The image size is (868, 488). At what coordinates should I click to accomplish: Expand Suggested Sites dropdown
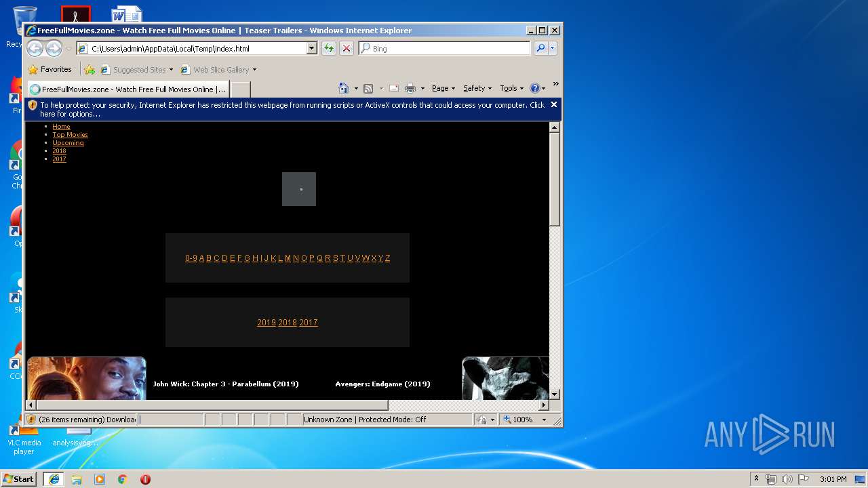[x=171, y=70]
